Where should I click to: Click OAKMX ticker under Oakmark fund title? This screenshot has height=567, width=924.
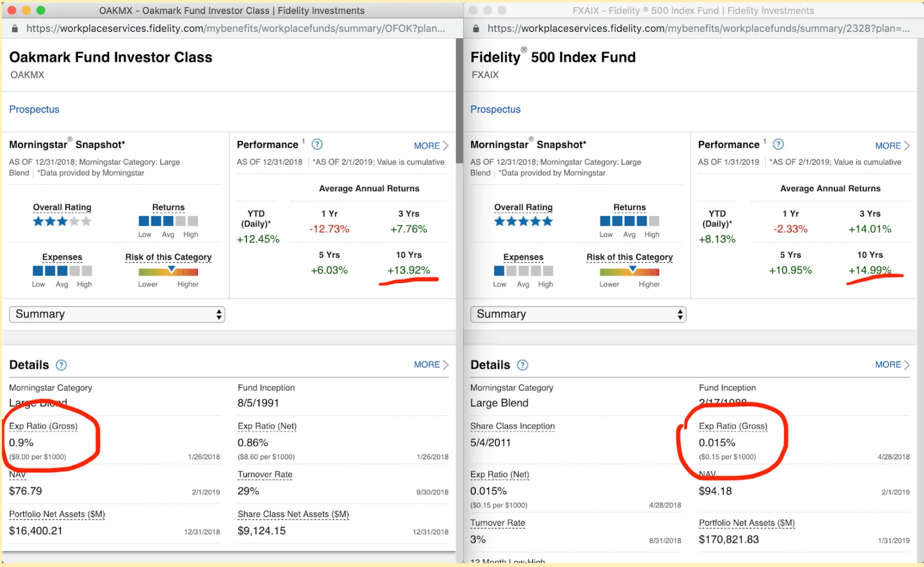pos(27,75)
